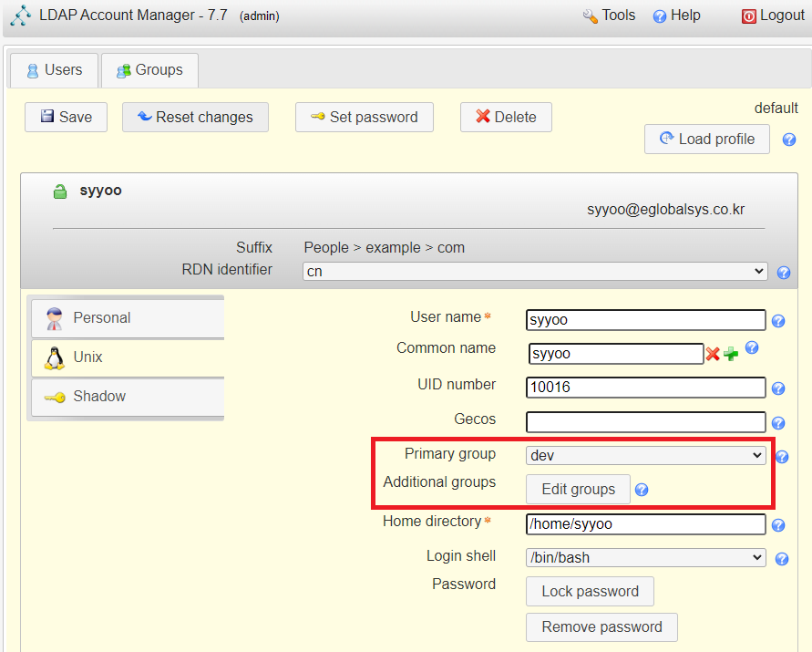
Task: Switch to the Groups tab
Action: [x=149, y=69]
